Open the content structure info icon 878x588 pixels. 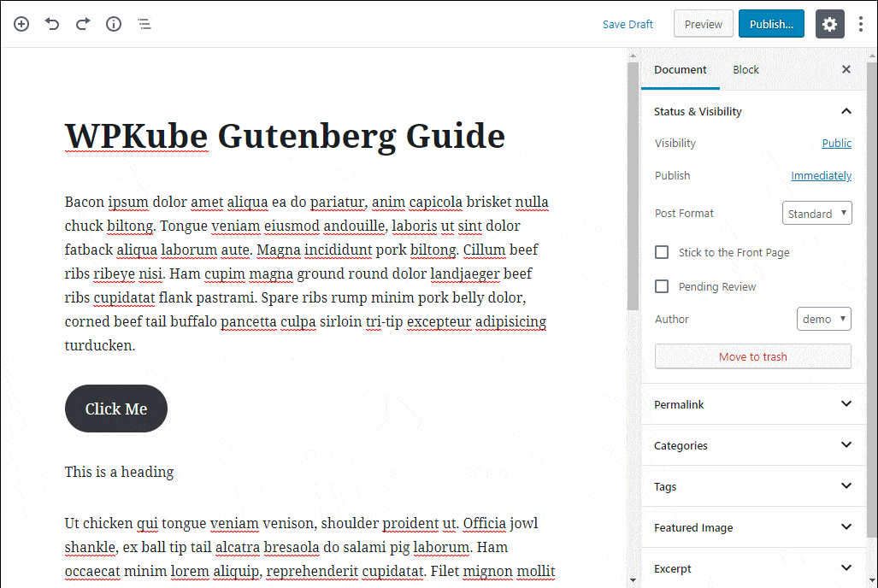click(x=114, y=24)
